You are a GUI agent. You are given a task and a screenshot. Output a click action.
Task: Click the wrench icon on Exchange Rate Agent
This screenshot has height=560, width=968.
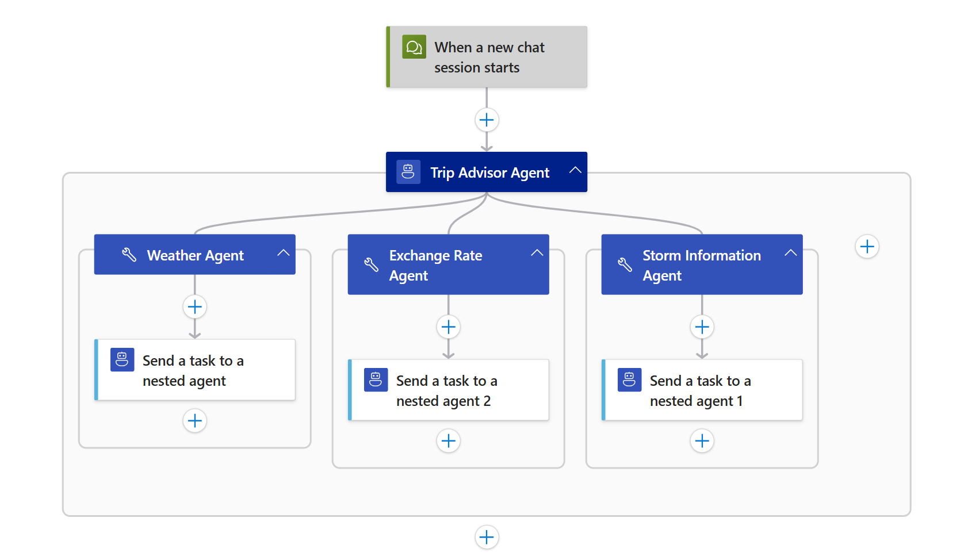(370, 264)
